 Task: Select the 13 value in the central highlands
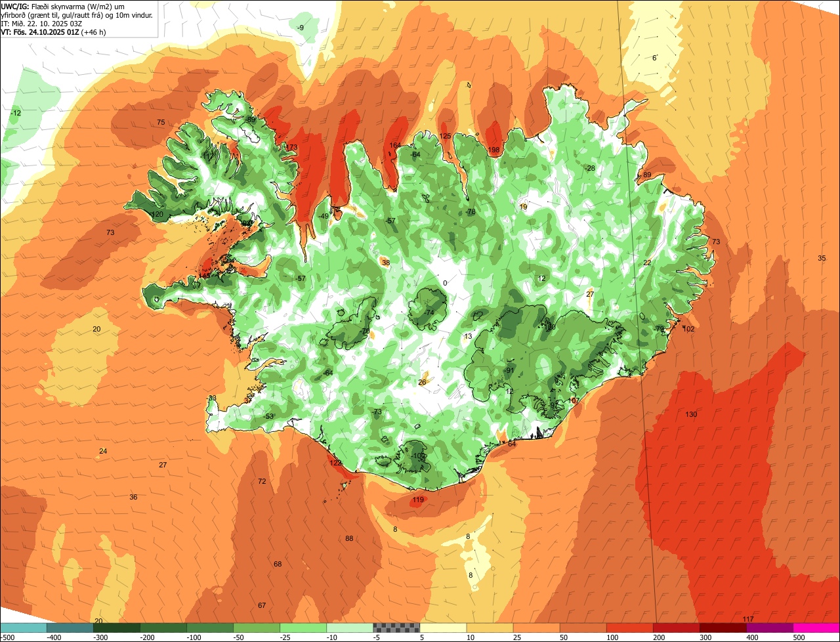click(468, 336)
